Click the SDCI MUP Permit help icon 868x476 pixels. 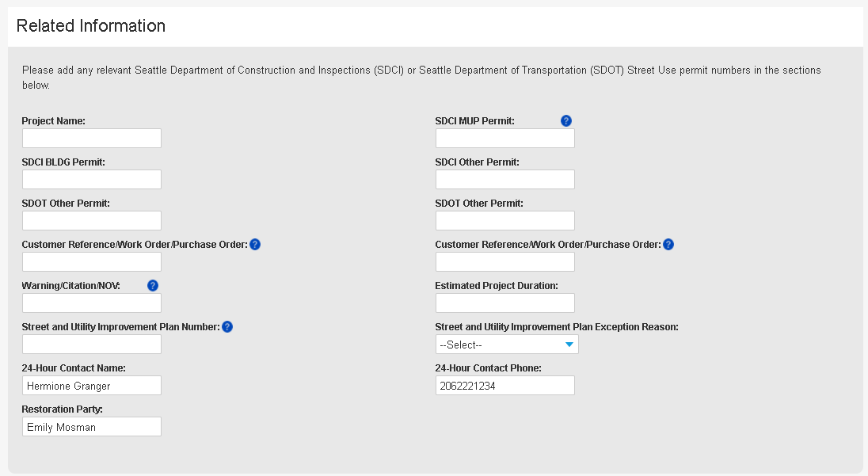coord(565,121)
